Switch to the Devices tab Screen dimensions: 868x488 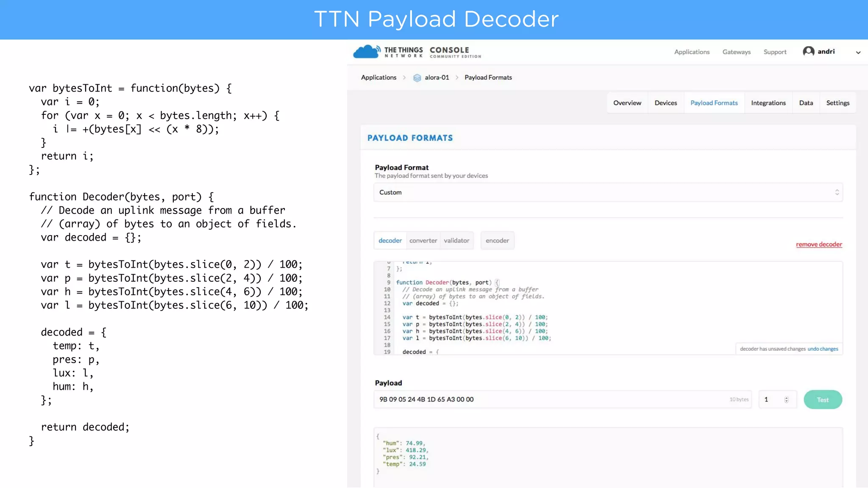(x=665, y=103)
